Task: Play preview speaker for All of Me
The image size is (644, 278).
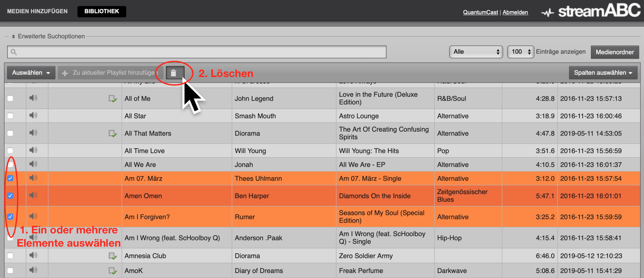Action: (x=33, y=98)
